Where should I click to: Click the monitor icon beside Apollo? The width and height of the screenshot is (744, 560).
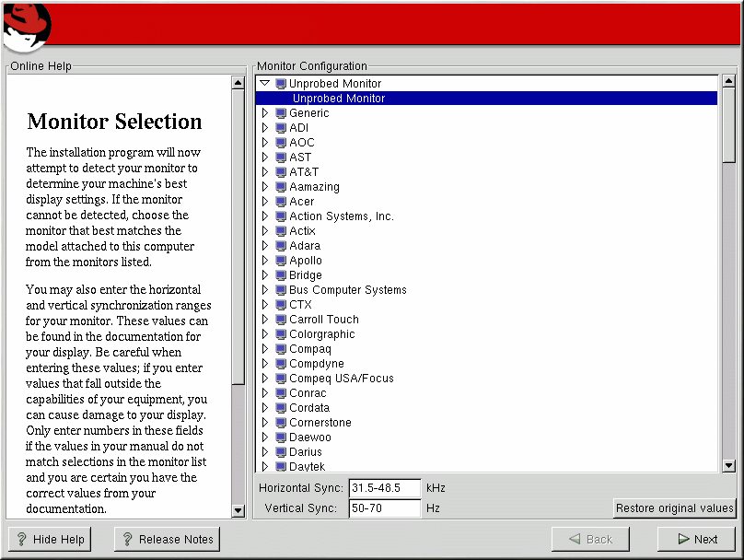(281, 261)
